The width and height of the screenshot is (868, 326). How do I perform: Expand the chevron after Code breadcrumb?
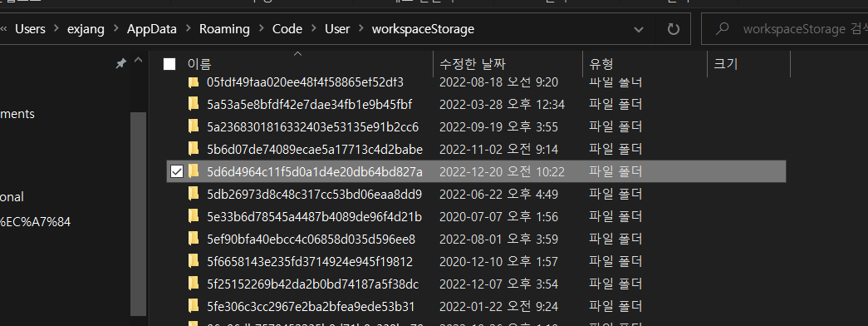pos(314,29)
